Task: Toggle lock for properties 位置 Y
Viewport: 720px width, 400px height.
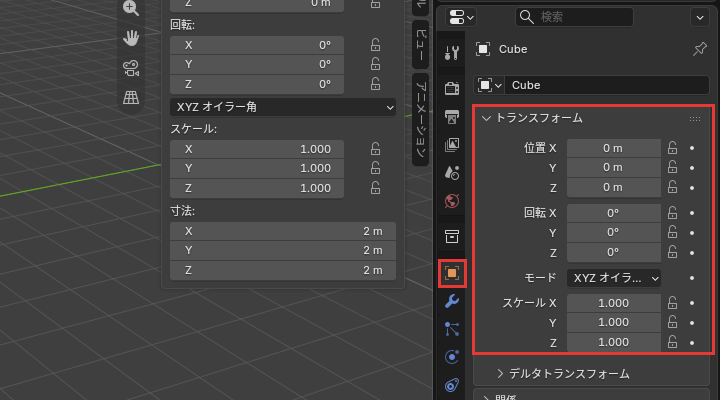Action: 672,167
